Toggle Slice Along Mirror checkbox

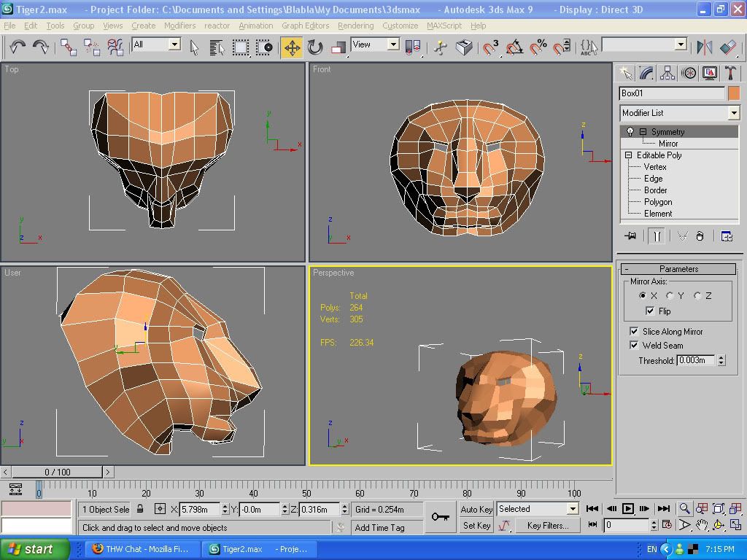click(634, 332)
